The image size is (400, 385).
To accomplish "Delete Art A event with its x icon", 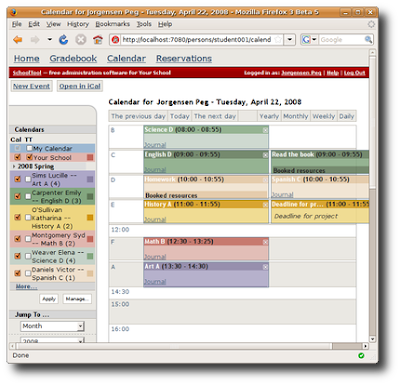I will [265, 267].
